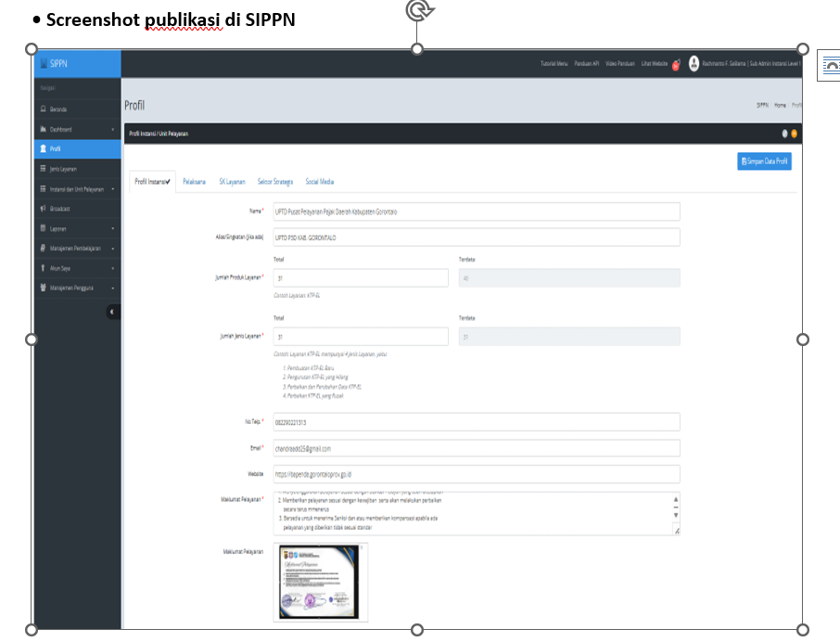Open the Lihat Website link
The height and width of the screenshot is (642, 840).
pos(655,63)
